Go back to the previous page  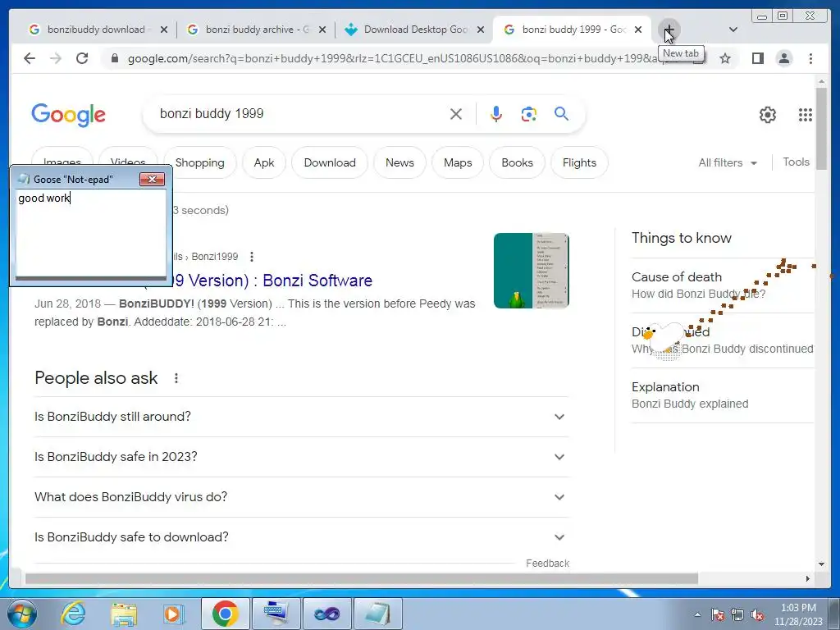tap(30, 58)
